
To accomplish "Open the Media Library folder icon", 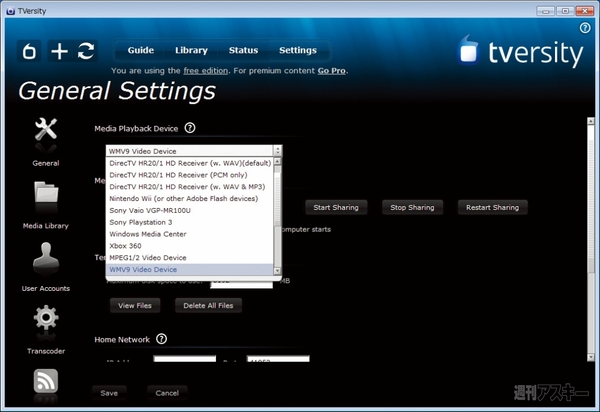I will point(46,192).
